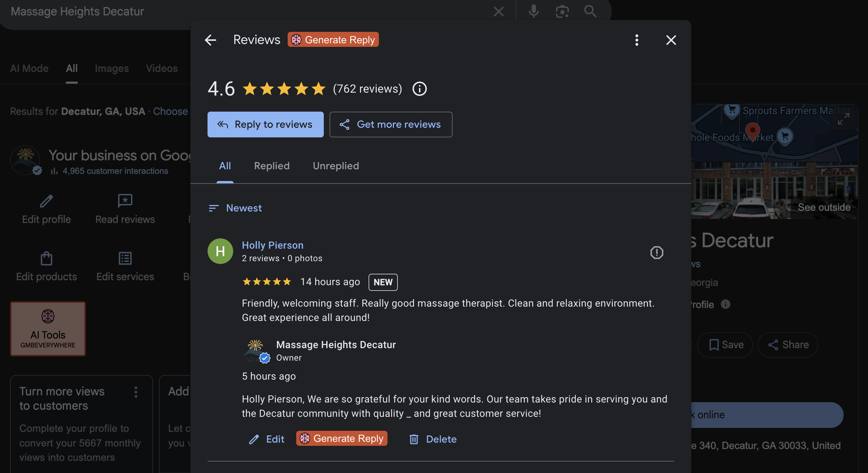
Task: Expand the map with the fullscreen arrows
Action: coord(843,118)
